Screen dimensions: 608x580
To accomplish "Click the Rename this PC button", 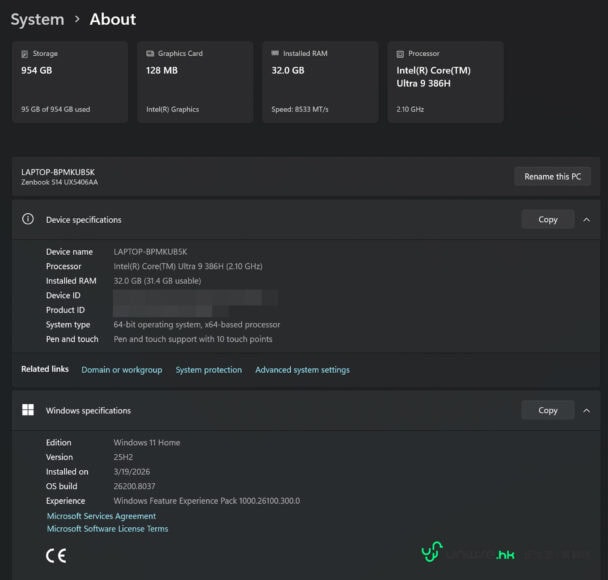I will coord(553,176).
